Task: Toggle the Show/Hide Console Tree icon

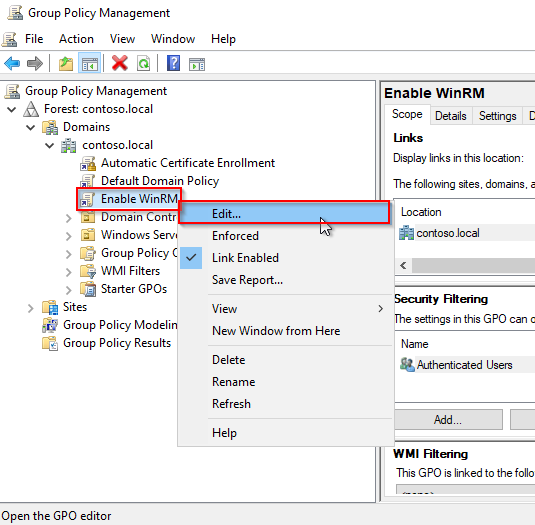Action: [x=90, y=63]
